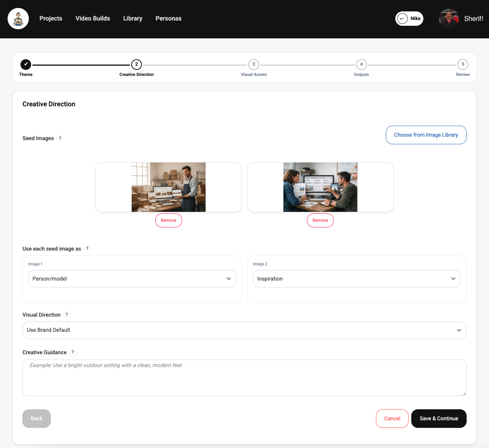The image size is (489, 448).
Task: Go to step 3 Visual Assets
Action: [254, 65]
